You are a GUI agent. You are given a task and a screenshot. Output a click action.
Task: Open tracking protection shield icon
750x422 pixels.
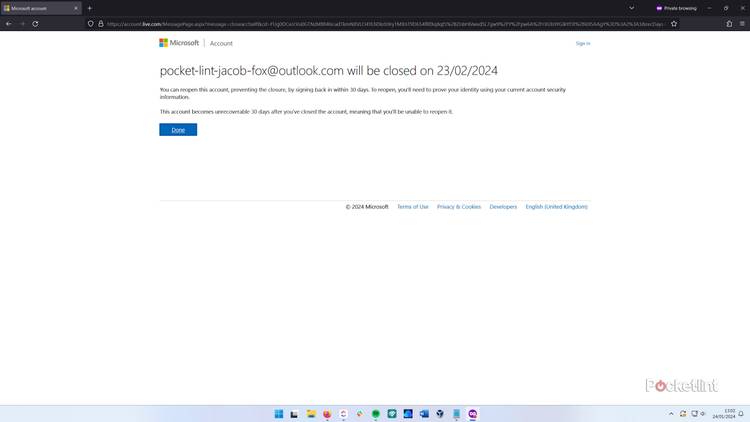coord(90,23)
